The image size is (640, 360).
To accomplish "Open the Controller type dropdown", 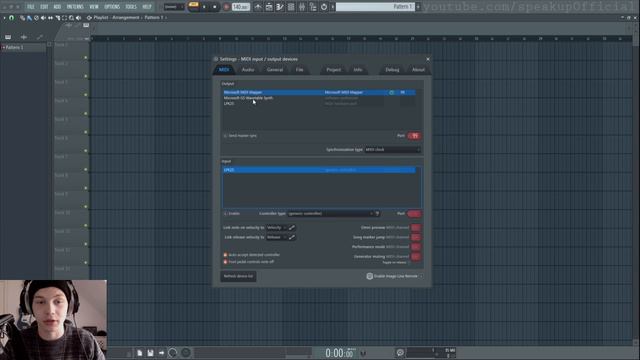I will click(330, 214).
